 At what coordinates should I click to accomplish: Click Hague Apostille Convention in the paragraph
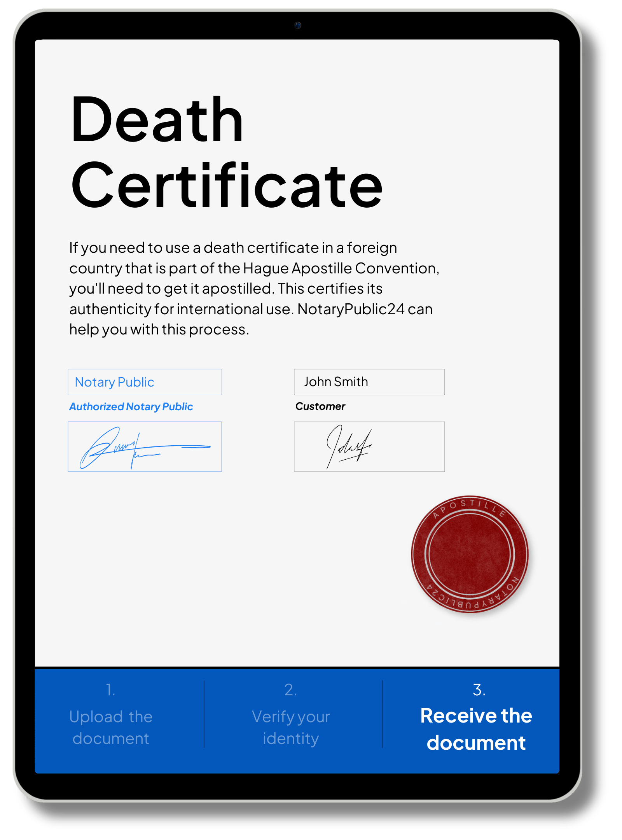pyautogui.click(x=341, y=268)
